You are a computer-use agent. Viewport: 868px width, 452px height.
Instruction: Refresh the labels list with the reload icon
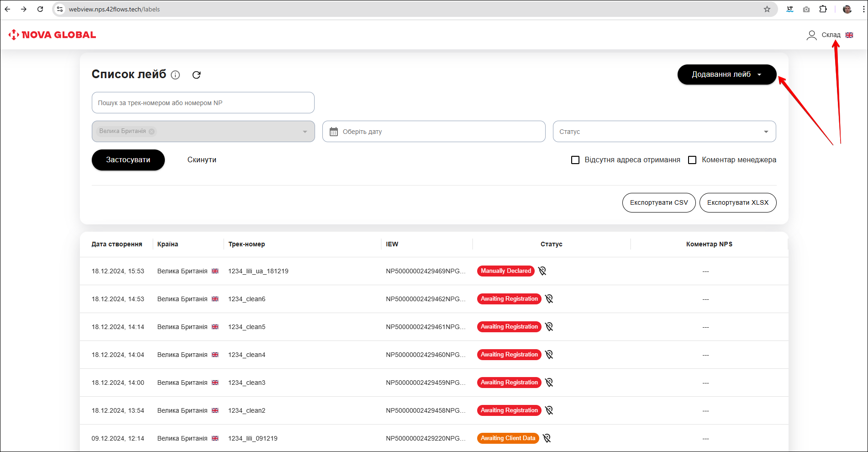pos(196,75)
